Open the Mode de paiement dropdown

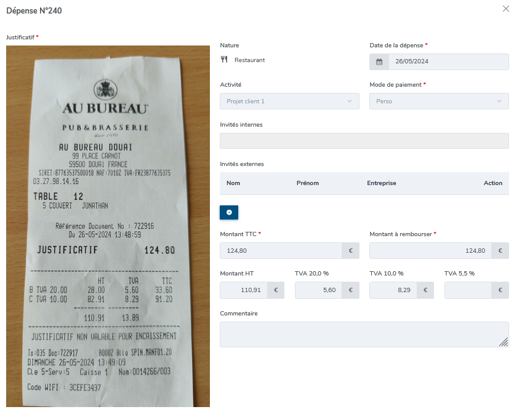(x=439, y=101)
